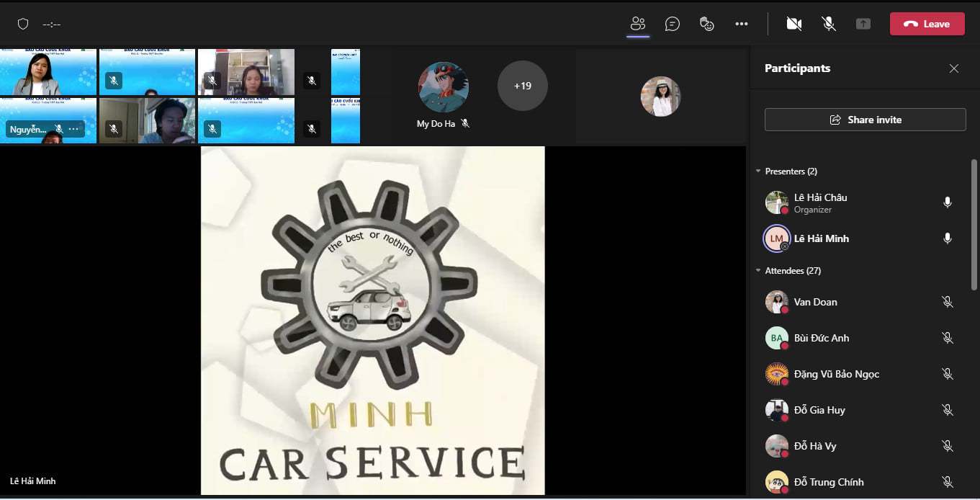The height and width of the screenshot is (500, 980).
Task: Open More actions ellipsis menu
Action: pyautogui.click(x=742, y=24)
